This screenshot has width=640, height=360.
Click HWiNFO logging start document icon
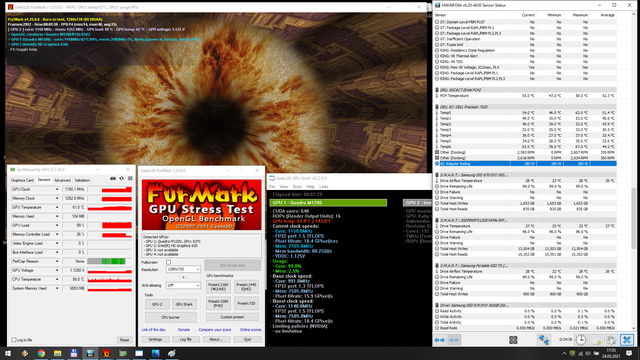[596, 340]
